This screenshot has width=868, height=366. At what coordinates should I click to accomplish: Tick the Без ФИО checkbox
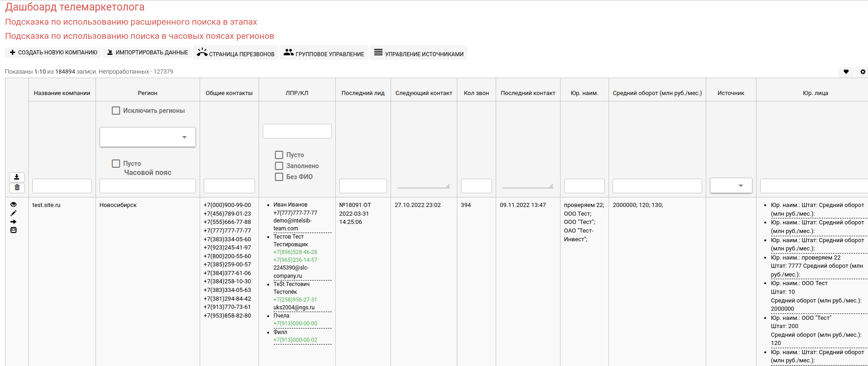point(279,177)
